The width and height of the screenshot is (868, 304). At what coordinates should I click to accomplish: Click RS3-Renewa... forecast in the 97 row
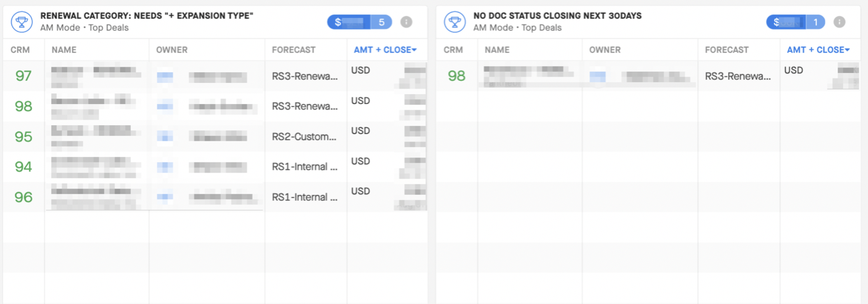(305, 76)
